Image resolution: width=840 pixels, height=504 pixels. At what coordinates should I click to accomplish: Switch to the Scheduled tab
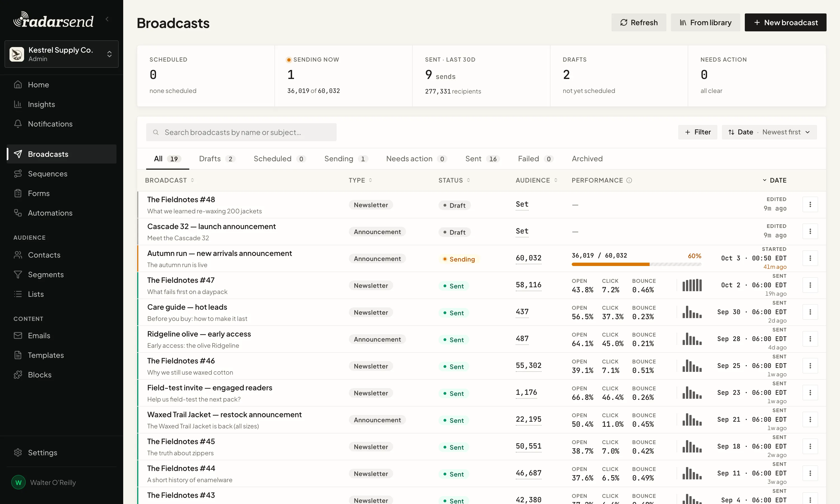point(280,158)
